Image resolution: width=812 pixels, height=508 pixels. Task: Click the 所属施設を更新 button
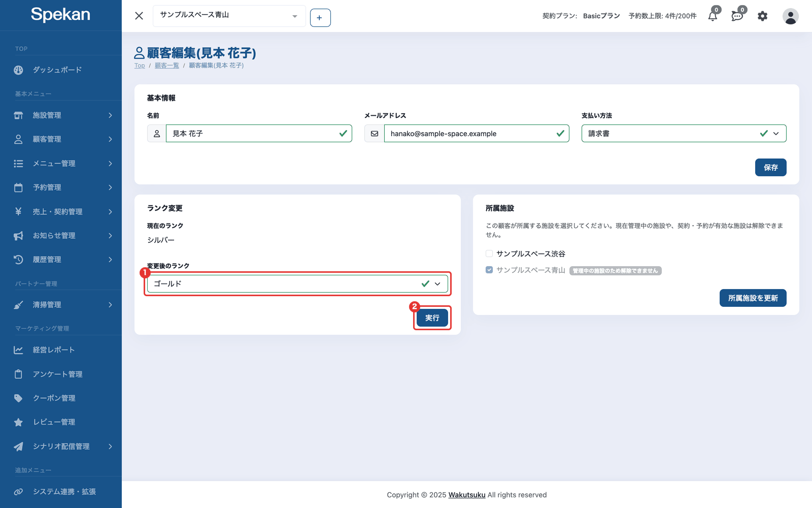click(753, 298)
